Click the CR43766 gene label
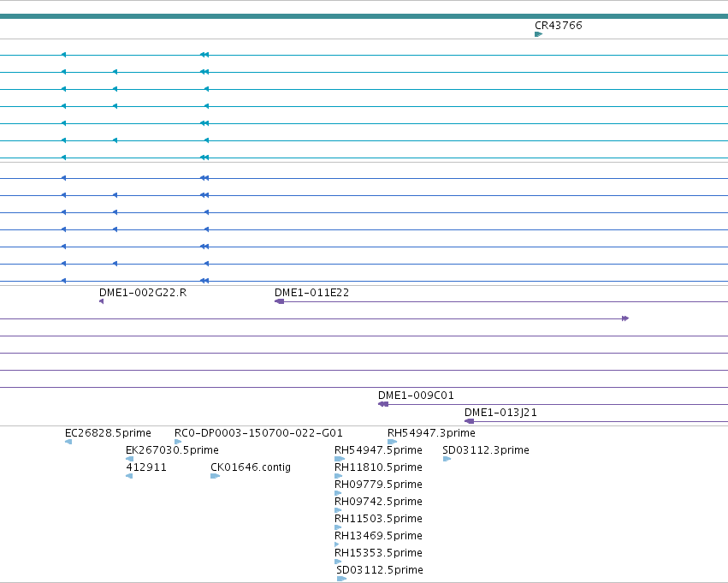 click(x=558, y=26)
